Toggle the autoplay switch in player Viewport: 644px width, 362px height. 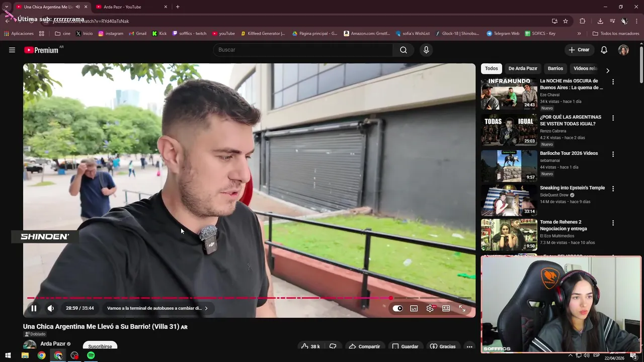[x=398, y=308]
